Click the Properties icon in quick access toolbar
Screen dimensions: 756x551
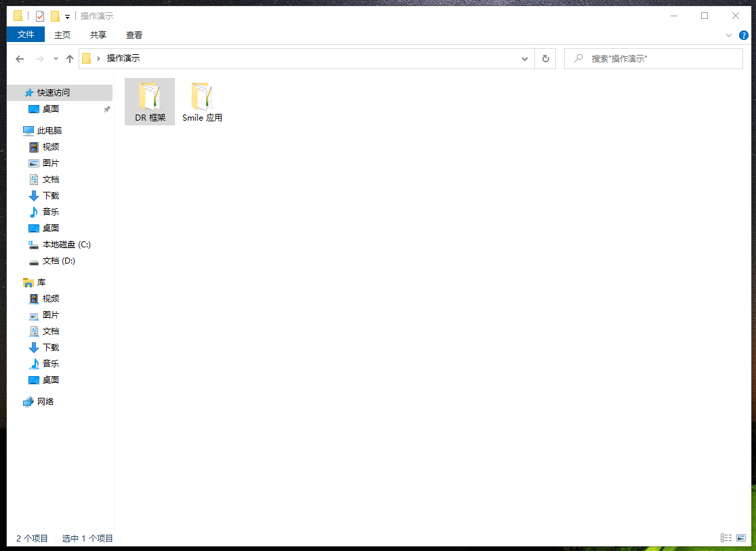point(40,16)
